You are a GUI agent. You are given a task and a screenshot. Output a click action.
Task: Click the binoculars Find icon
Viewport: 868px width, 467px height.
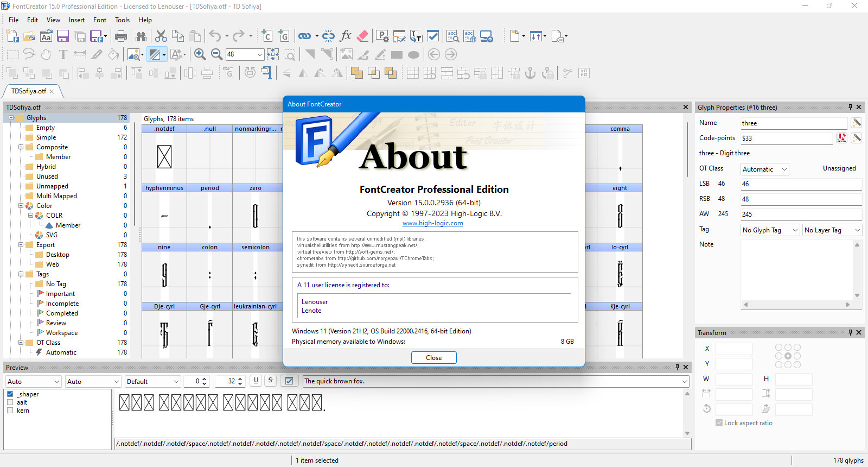(141, 36)
